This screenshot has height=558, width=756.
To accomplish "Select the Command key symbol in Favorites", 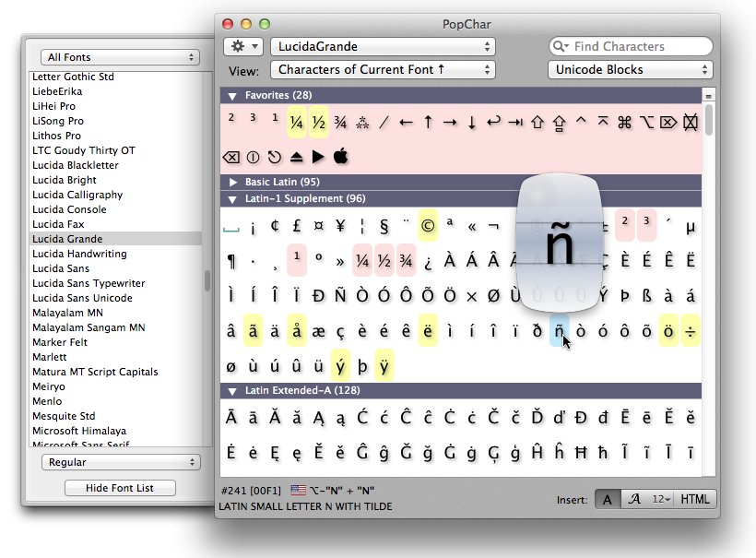I will tap(624, 122).
